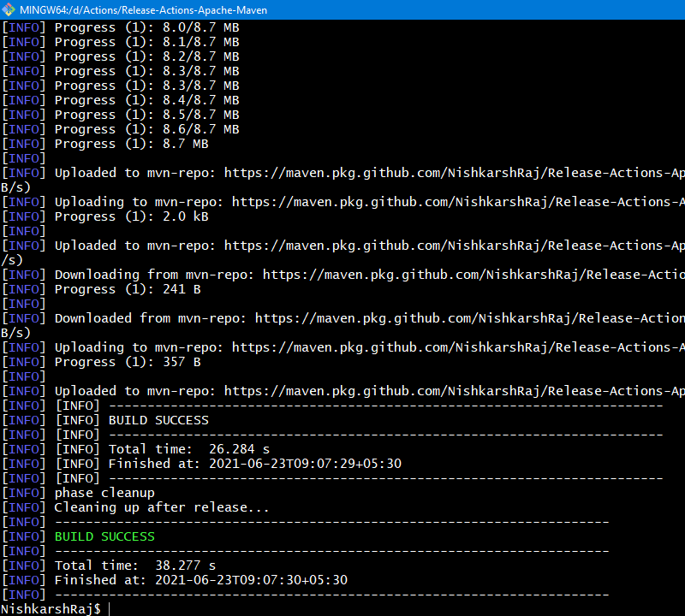Screen dimensions: 685x616
Task: Click the 'Progress (1): 2.0 kB' line
Action: [132, 216]
